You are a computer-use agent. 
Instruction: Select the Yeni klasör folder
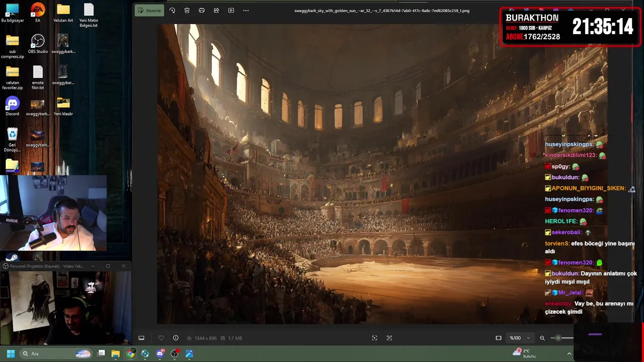(x=63, y=107)
